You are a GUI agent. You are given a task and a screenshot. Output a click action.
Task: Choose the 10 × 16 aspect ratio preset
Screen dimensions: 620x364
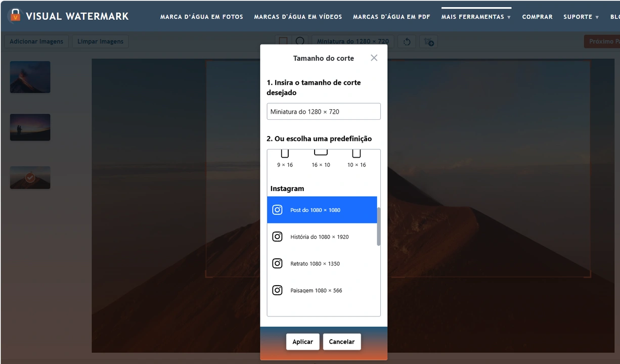pyautogui.click(x=357, y=159)
